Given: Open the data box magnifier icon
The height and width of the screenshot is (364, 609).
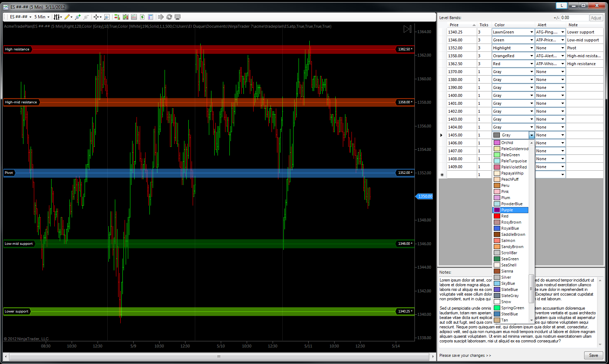Looking at the screenshot, I should (x=107, y=17).
